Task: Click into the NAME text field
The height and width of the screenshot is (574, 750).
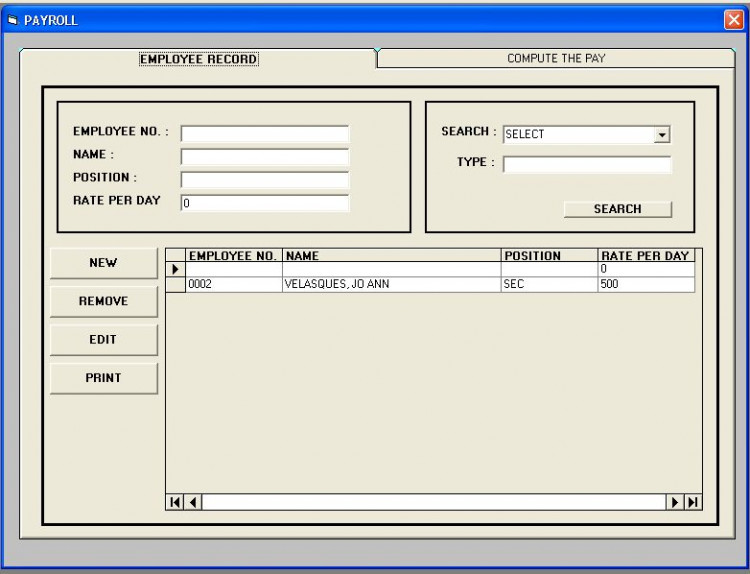Action: pos(264,156)
